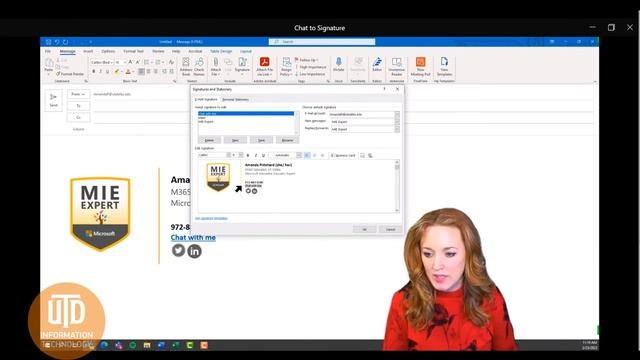Align signature text left in the dialog
The image size is (640, 360).
tap(307, 156)
